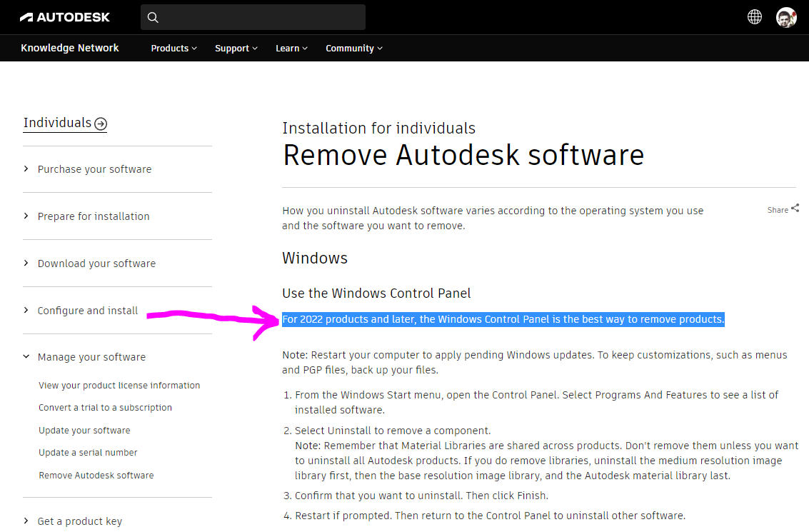The width and height of the screenshot is (809, 532).
Task: Expand the Get a product key section
Action: coord(79,521)
